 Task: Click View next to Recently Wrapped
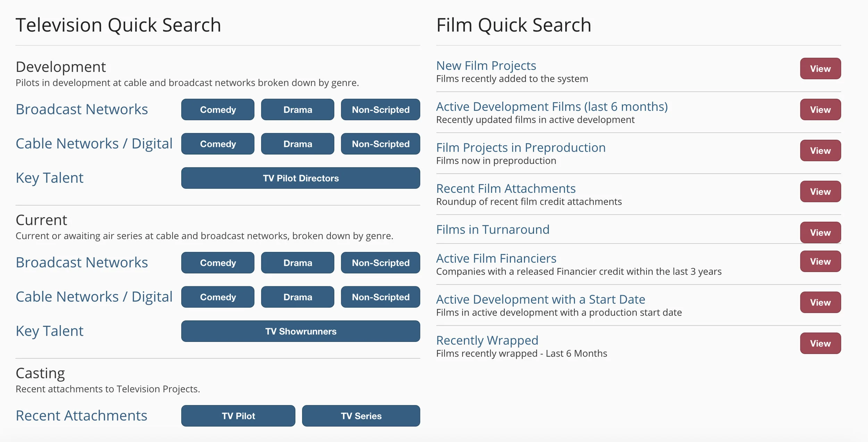click(820, 343)
